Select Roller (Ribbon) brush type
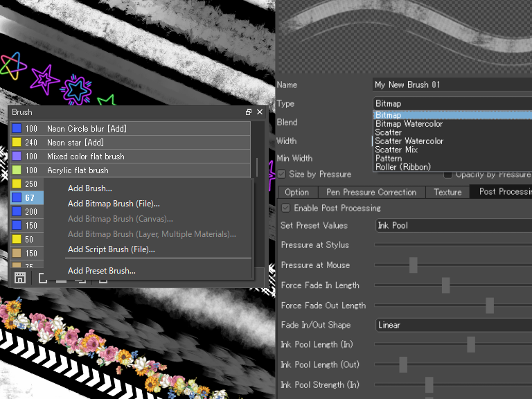The image size is (532, 399). point(403,167)
